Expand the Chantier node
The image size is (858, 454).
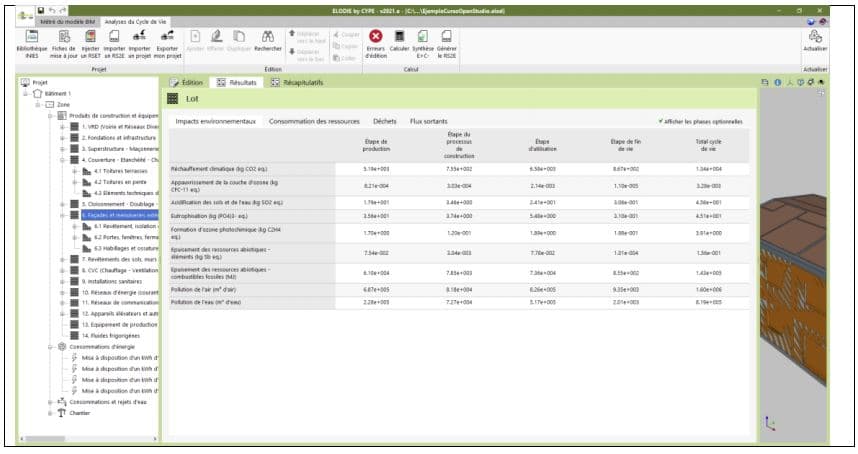[x=50, y=413]
